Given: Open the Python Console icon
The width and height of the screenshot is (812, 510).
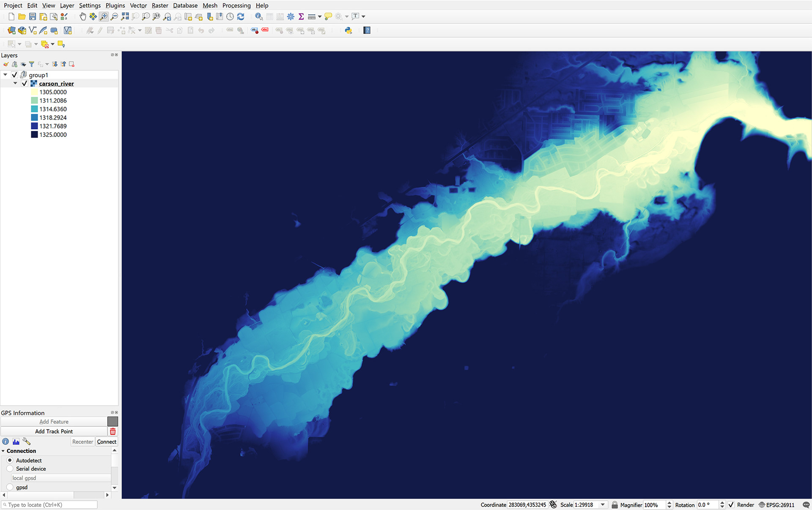Looking at the screenshot, I should (x=348, y=30).
